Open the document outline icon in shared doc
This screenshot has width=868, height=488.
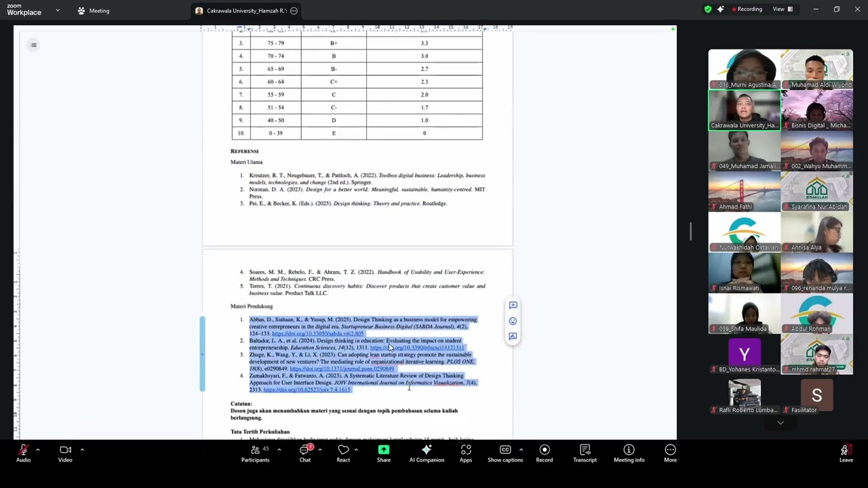click(x=33, y=45)
